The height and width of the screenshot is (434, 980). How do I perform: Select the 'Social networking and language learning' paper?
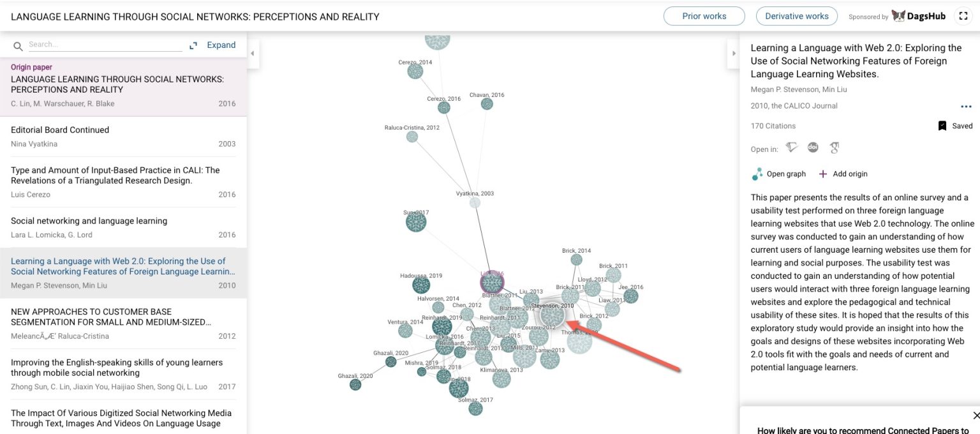(x=89, y=221)
